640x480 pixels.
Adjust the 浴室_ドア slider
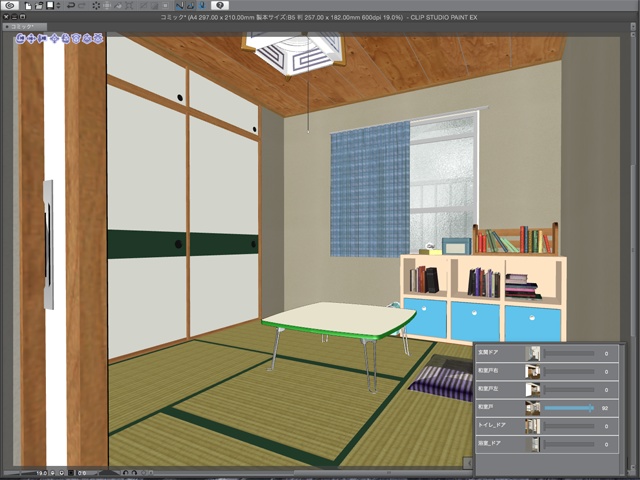(569, 444)
